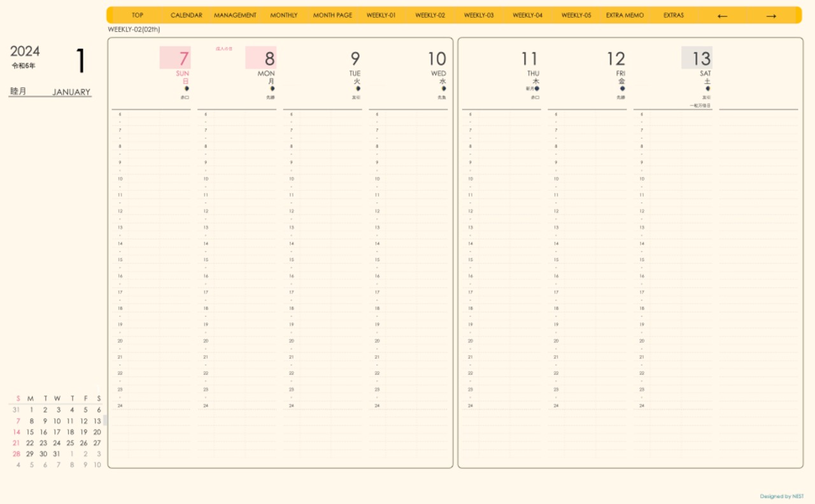
Task: Select 17 in the mini calendar
Action: point(57,432)
